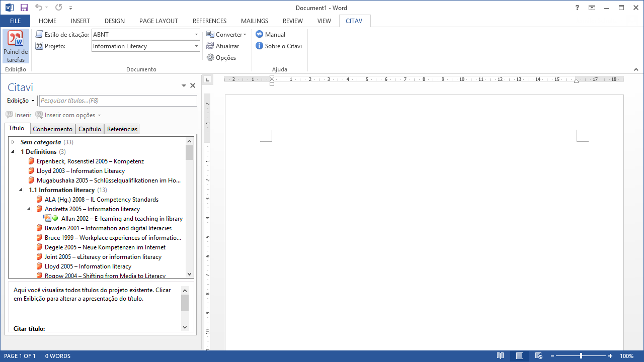Click the Estilo de citação icon
644x362 pixels.
[x=39, y=34]
